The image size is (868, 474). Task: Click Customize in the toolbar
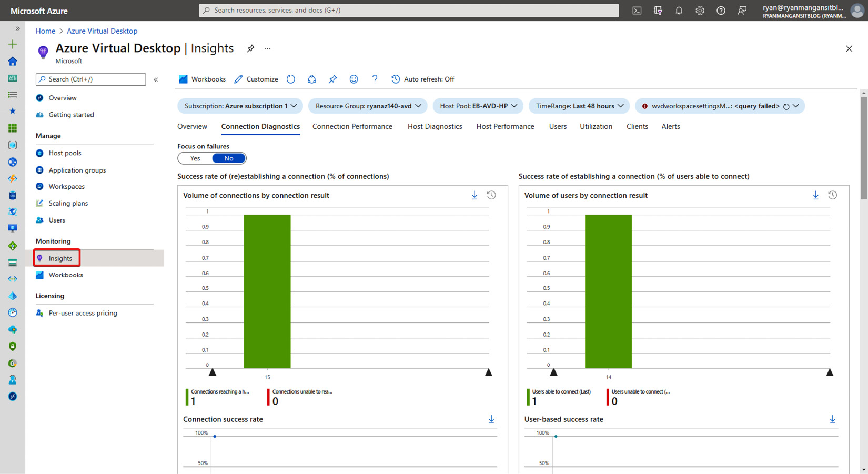pos(256,79)
